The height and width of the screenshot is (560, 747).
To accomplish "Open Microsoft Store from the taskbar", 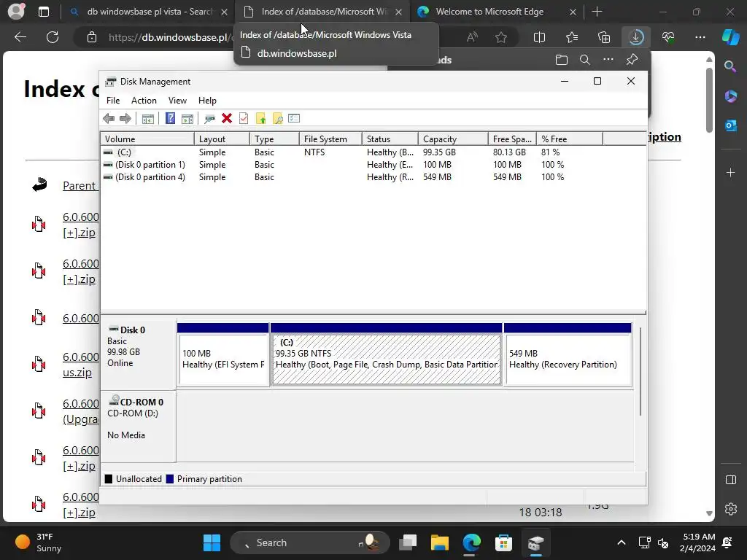I will coord(503,542).
